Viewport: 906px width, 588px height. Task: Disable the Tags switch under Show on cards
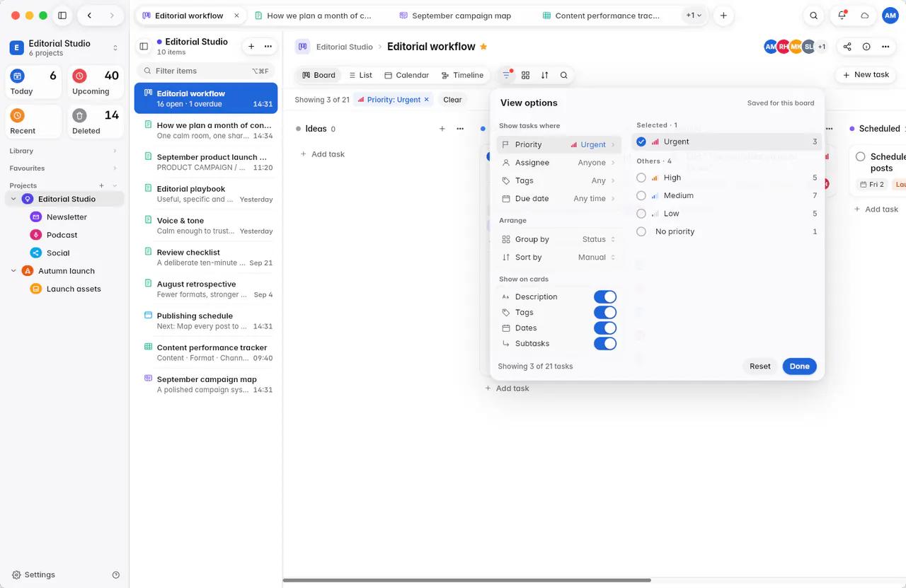coord(605,313)
